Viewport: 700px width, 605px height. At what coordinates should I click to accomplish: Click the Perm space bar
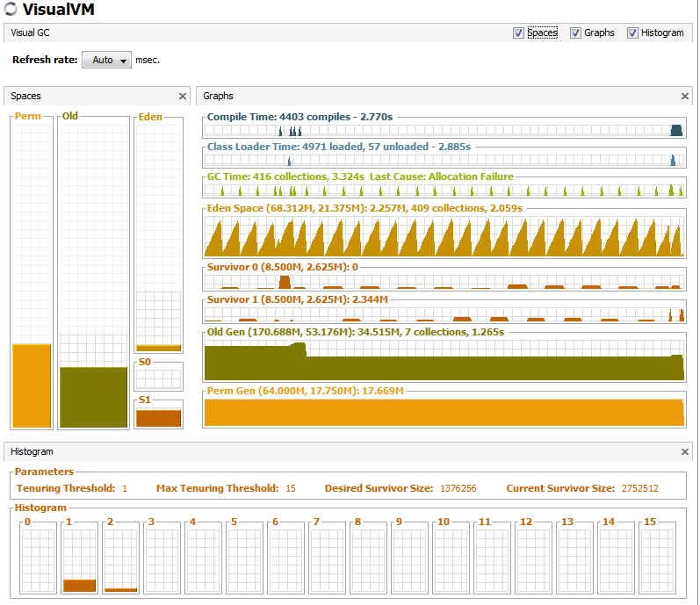click(x=32, y=386)
